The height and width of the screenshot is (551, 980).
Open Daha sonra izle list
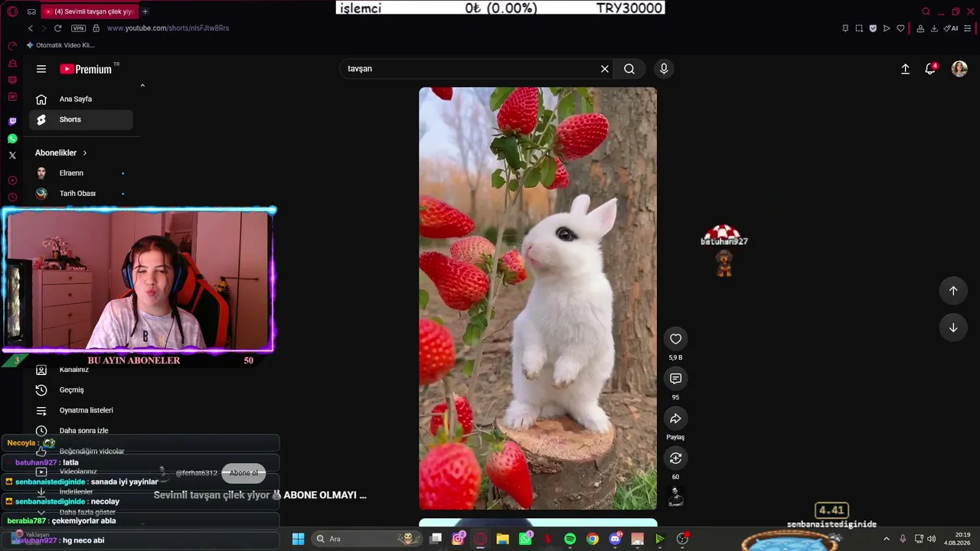click(x=81, y=431)
